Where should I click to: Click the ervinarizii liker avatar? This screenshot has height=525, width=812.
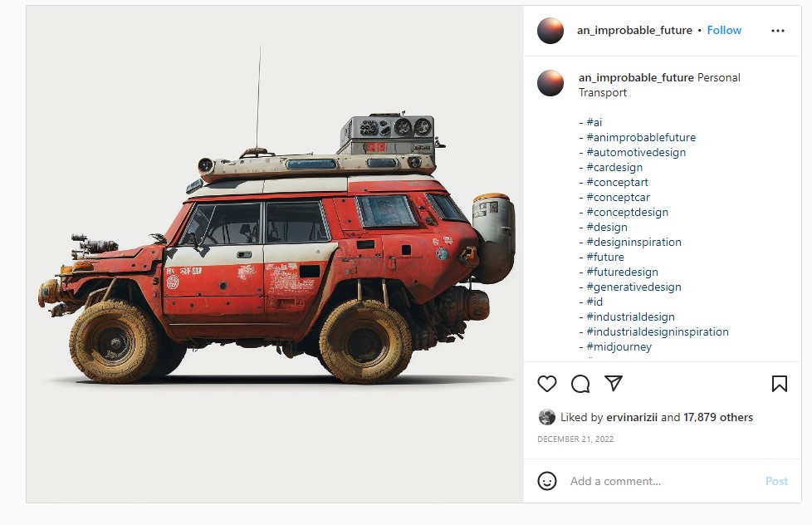point(547,417)
